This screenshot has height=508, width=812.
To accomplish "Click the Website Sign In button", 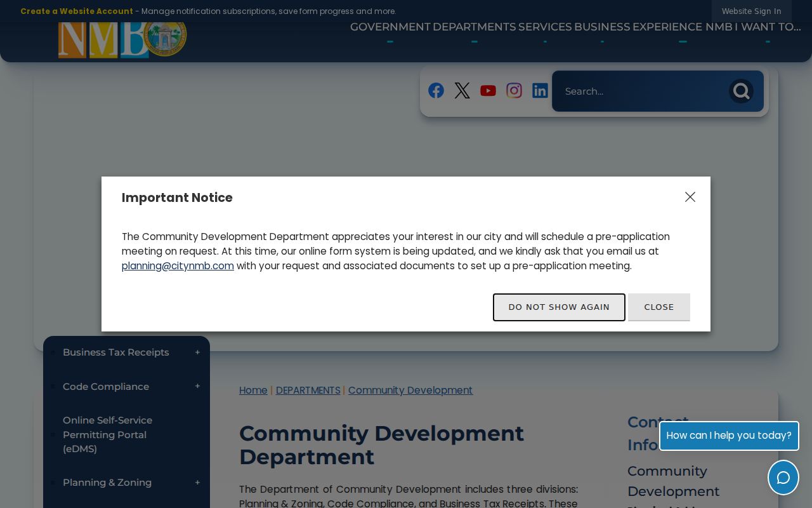I will (x=751, y=11).
